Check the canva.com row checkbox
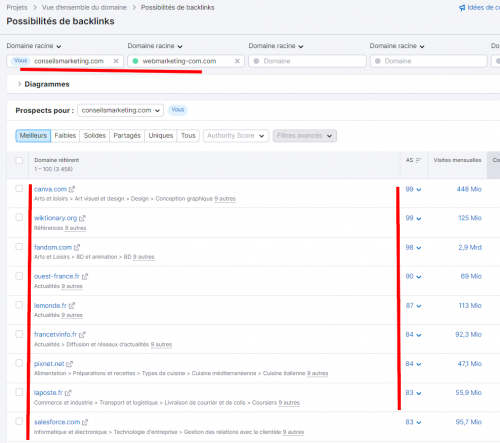The image size is (500, 443). pyautogui.click(x=19, y=189)
